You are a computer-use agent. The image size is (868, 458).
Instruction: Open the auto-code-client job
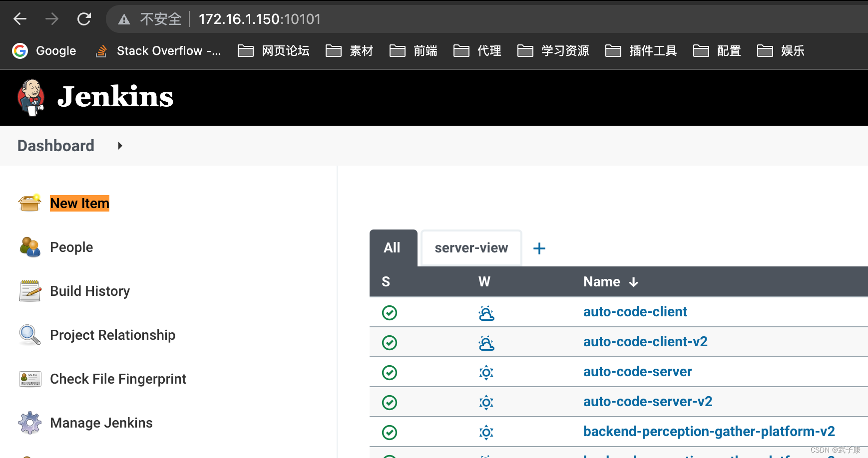(635, 311)
